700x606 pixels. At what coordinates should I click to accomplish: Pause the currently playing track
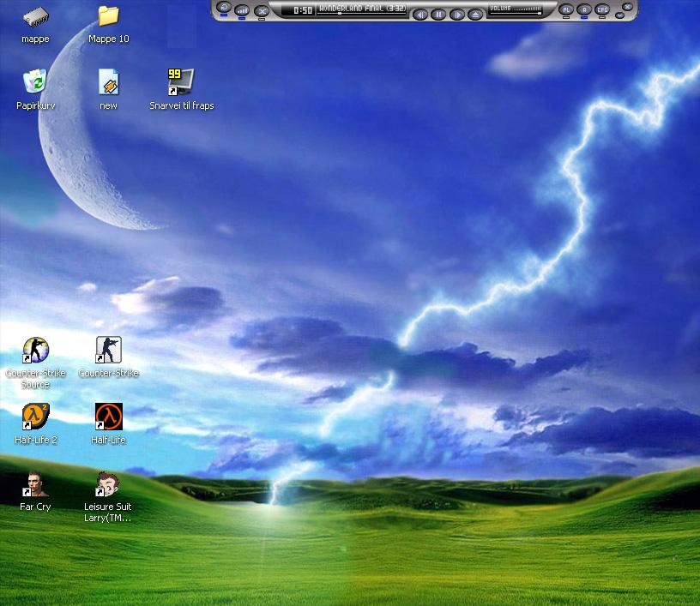(x=438, y=15)
